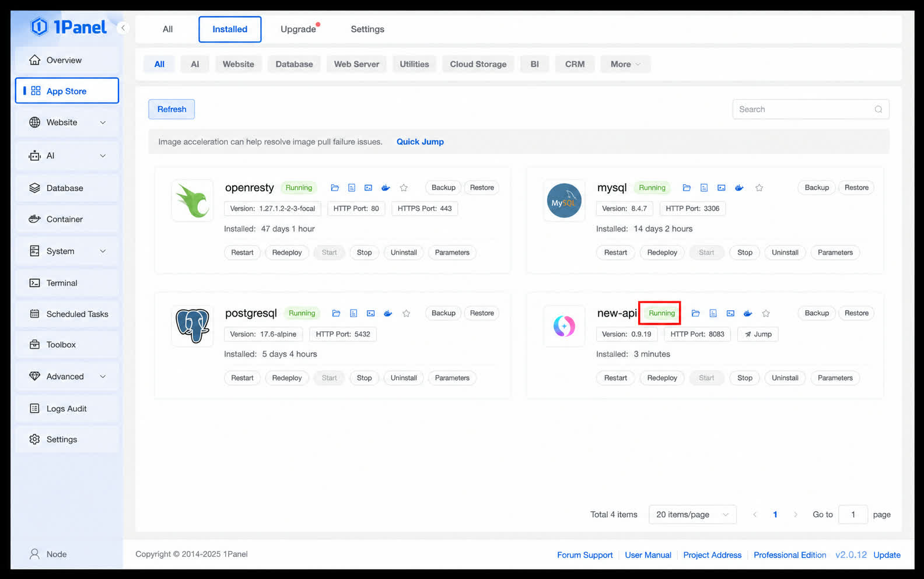Image resolution: width=924 pixels, height=579 pixels.
Task: Click the Go to page input
Action: coord(853,514)
